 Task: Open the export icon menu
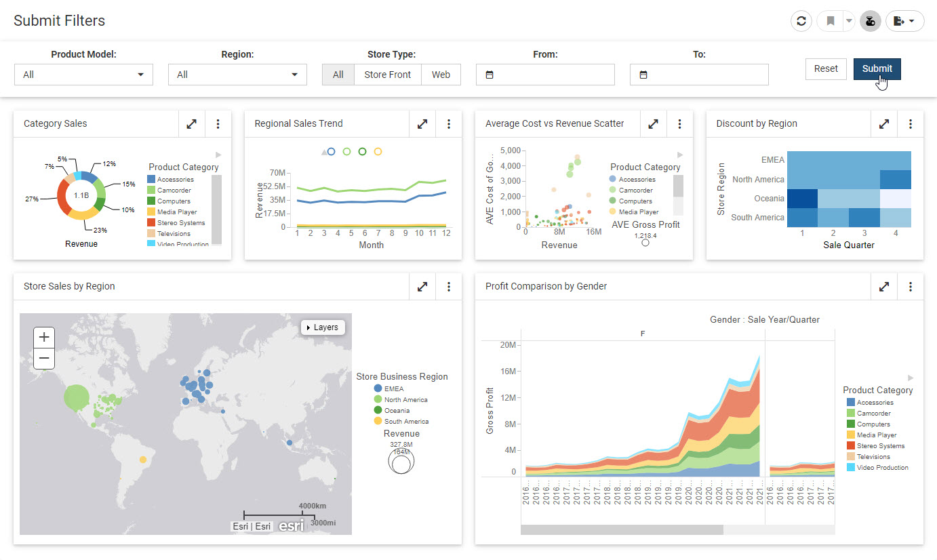[904, 21]
